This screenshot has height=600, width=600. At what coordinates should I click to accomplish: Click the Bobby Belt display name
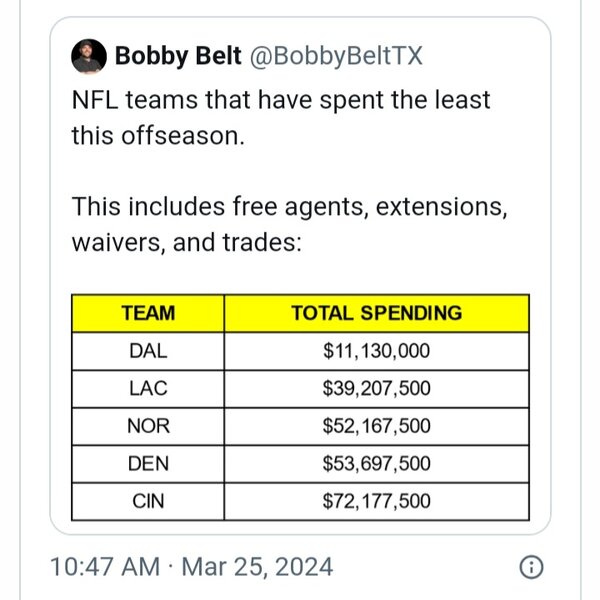pyautogui.click(x=178, y=56)
